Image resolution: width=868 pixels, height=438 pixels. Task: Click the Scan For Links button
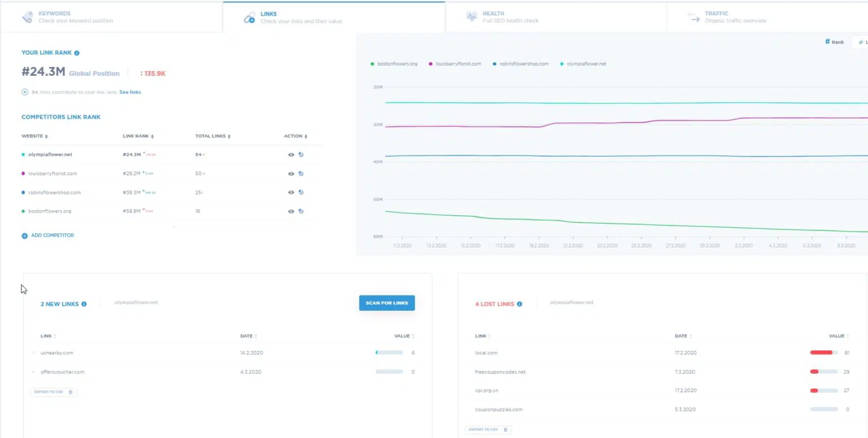tap(387, 303)
